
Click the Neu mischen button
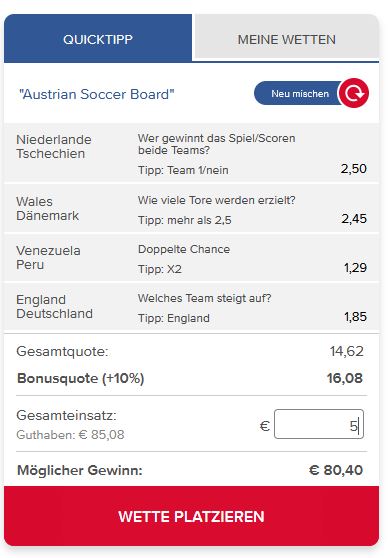(300, 93)
